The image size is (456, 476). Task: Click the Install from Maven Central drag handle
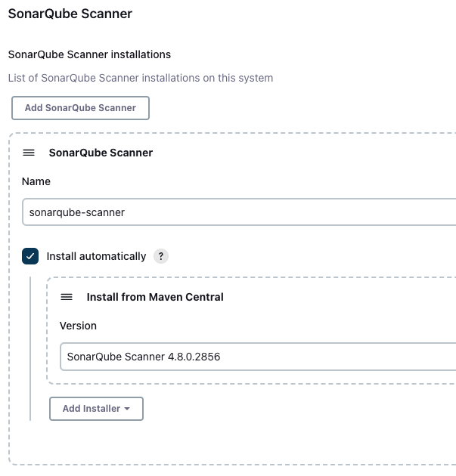67,297
